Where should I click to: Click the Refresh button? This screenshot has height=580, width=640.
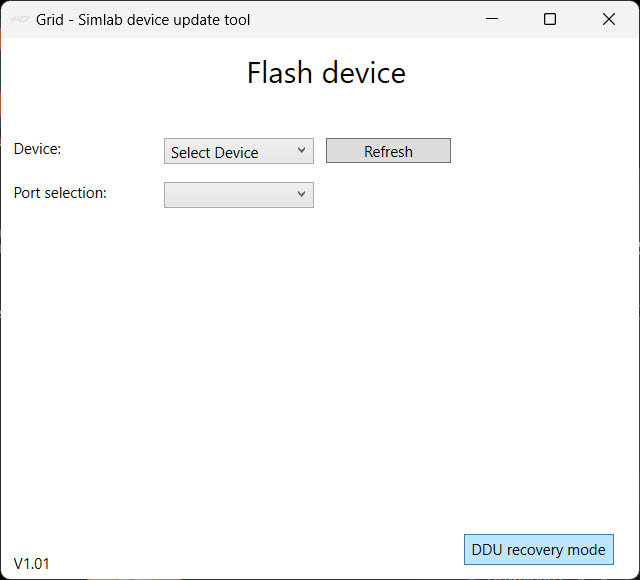pyautogui.click(x=388, y=151)
